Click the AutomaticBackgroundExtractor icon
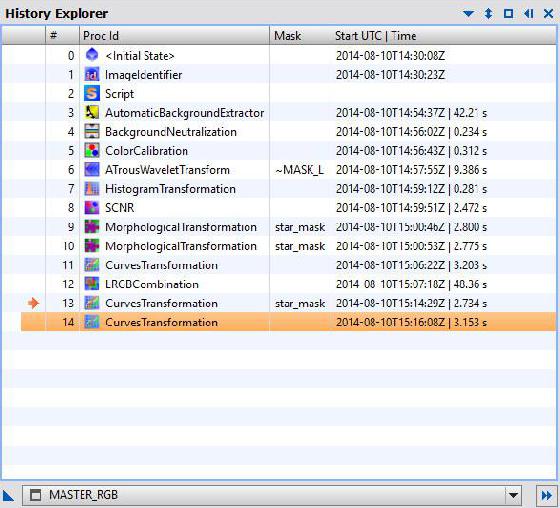This screenshot has height=508, width=560. tap(92, 113)
